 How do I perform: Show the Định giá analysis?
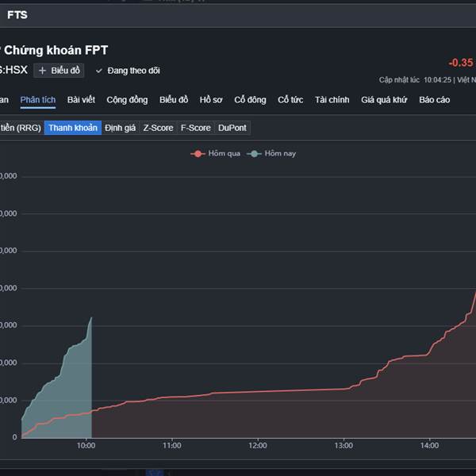click(120, 128)
